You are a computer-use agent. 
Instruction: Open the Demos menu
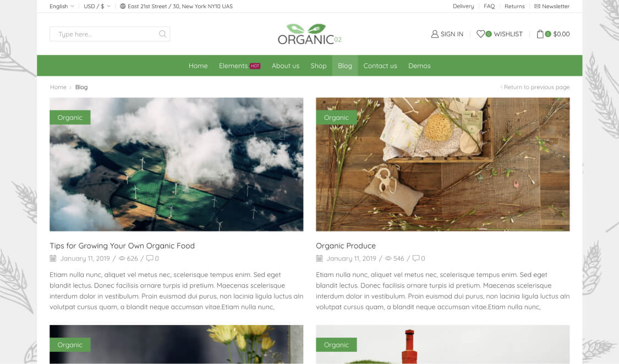[419, 66]
